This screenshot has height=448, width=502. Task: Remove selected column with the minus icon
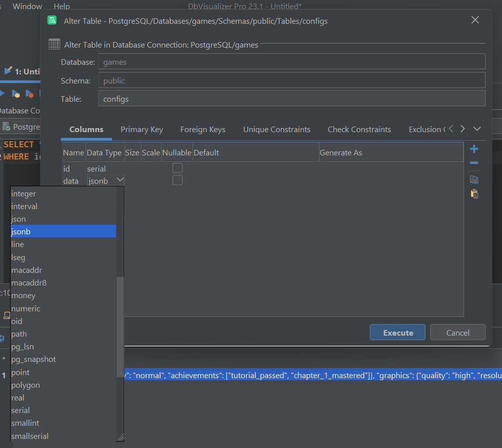coord(474,163)
